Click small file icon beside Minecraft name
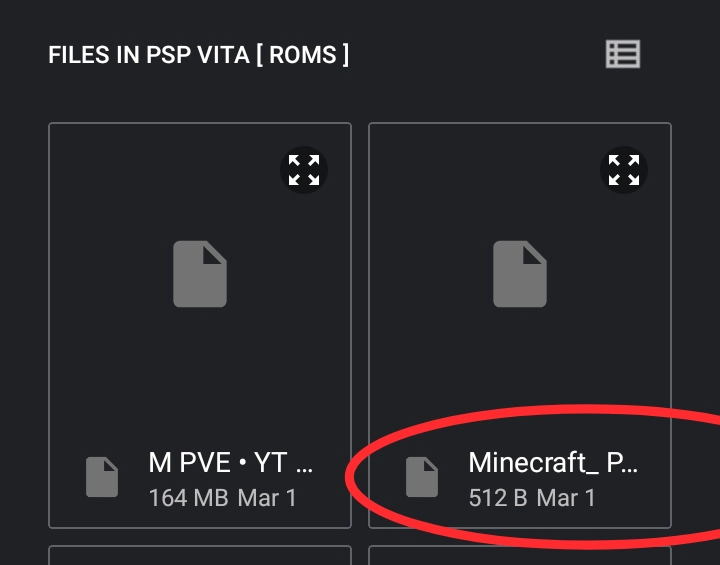Image resolution: width=720 pixels, height=565 pixels. tap(422, 477)
